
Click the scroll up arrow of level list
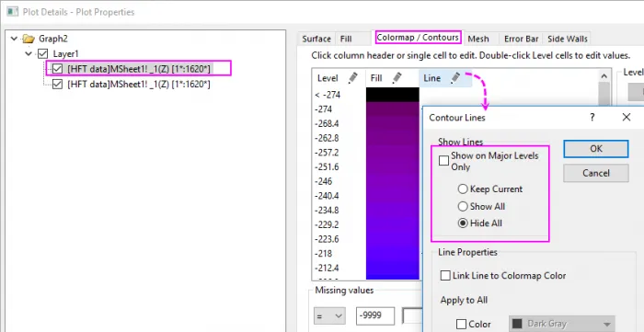(604, 76)
